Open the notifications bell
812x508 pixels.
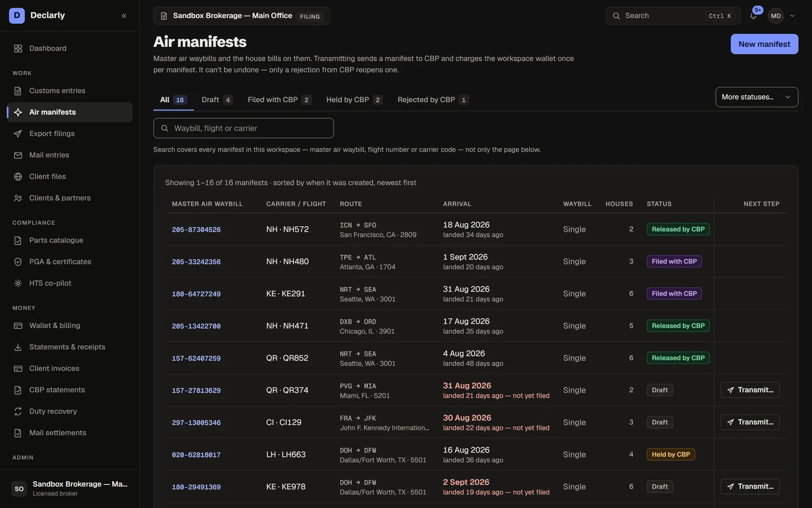(x=753, y=16)
